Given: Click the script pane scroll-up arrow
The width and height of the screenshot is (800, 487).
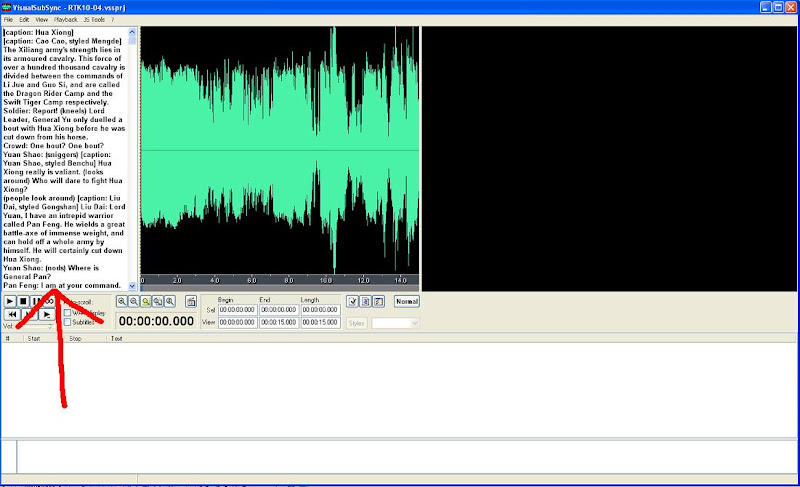Looking at the screenshot, I should 132,32.
